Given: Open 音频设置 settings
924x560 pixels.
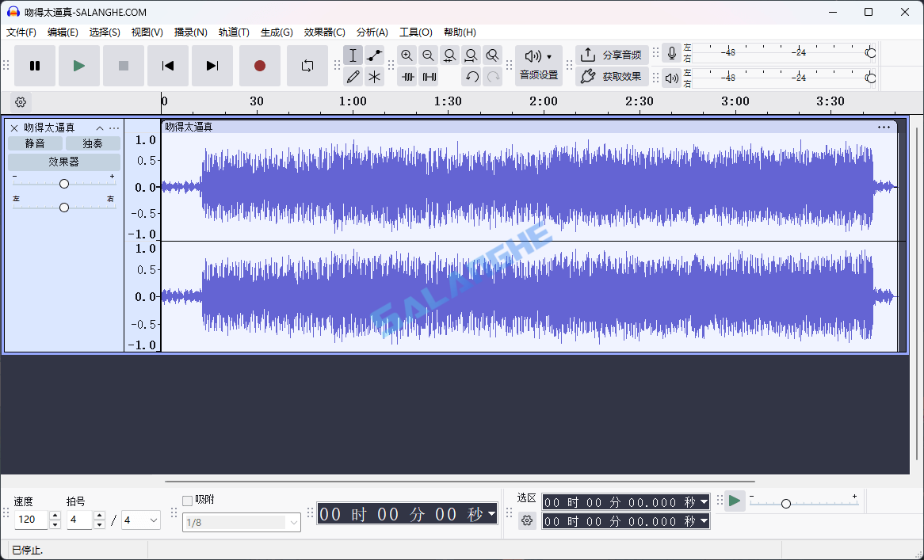Looking at the screenshot, I should click(x=538, y=76).
